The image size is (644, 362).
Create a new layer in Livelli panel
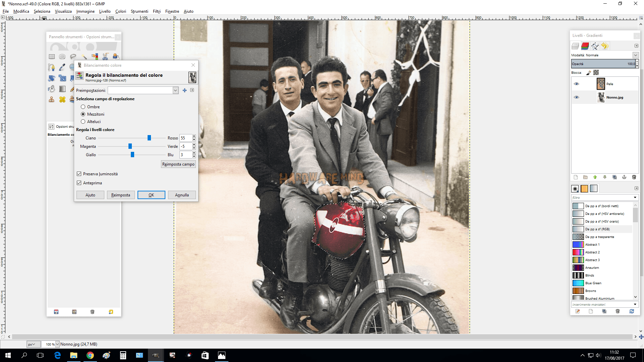pyautogui.click(x=576, y=177)
